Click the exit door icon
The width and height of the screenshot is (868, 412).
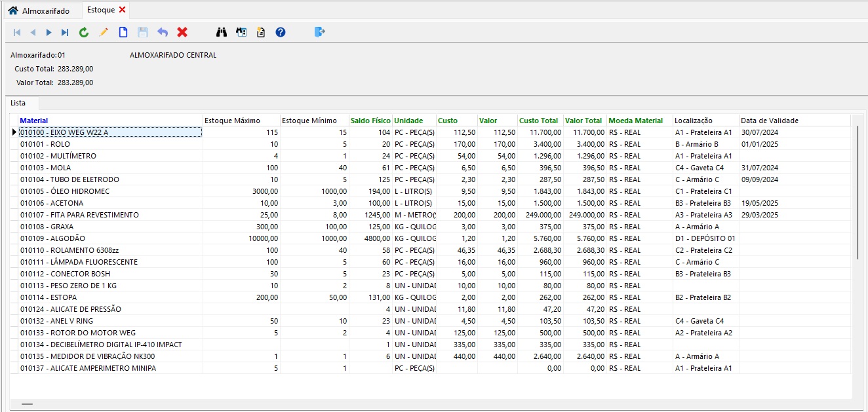pyautogui.click(x=319, y=32)
